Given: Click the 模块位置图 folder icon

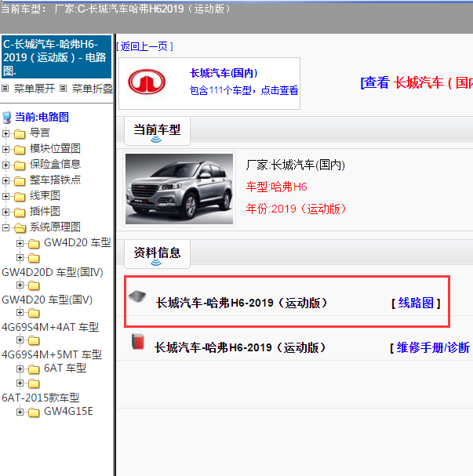Looking at the screenshot, I should click(20, 149).
